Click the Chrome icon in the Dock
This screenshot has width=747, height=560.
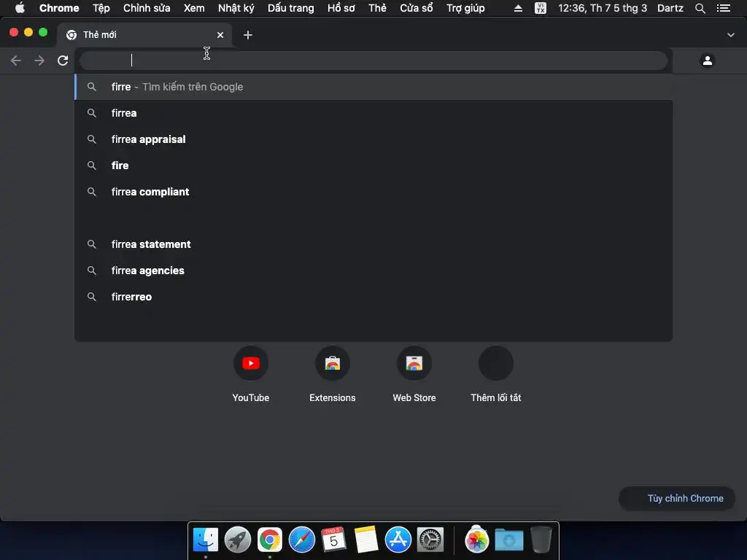pos(270,540)
